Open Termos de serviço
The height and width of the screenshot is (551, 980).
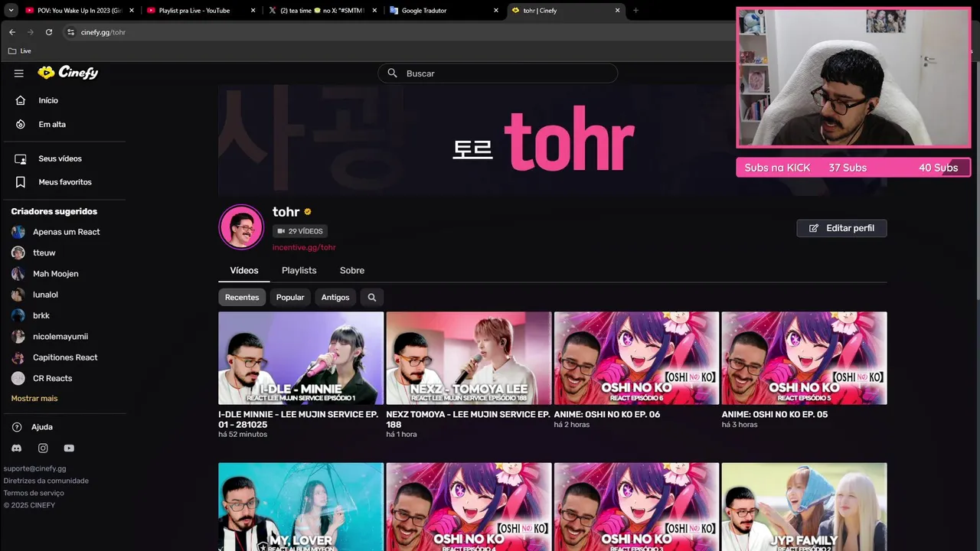coord(34,493)
